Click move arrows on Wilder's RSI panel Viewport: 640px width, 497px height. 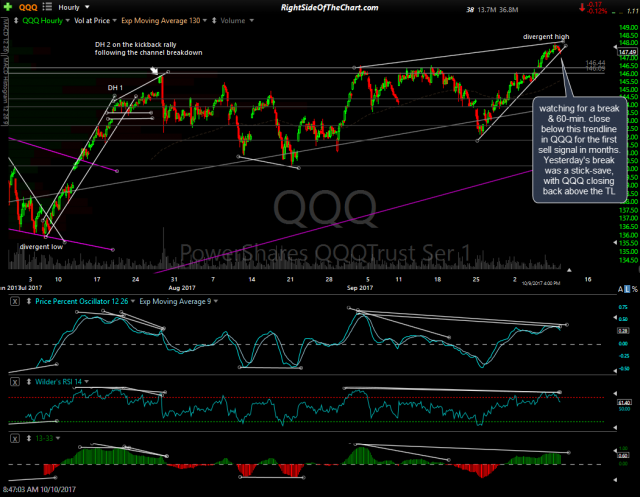pos(29,382)
